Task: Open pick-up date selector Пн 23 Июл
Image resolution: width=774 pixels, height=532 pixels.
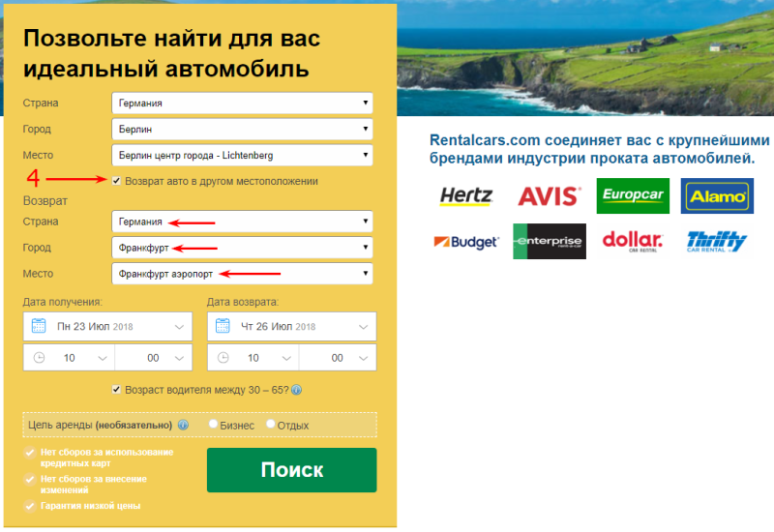Action: 107,326
